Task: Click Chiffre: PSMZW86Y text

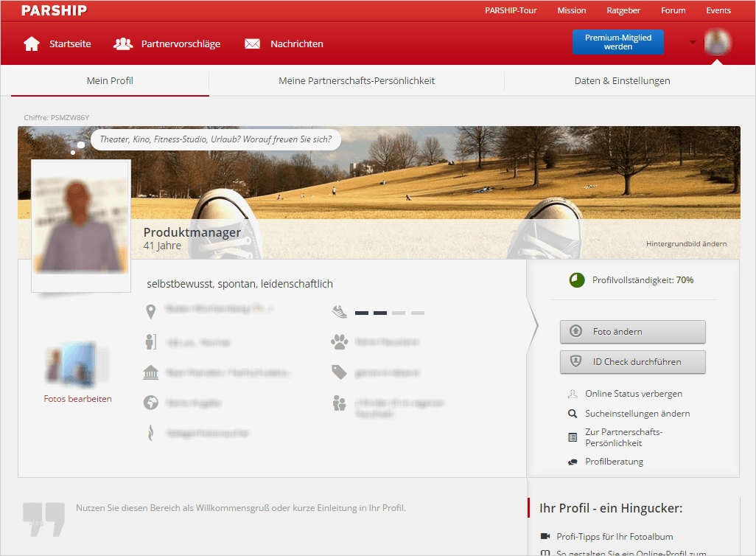Action: click(x=57, y=117)
